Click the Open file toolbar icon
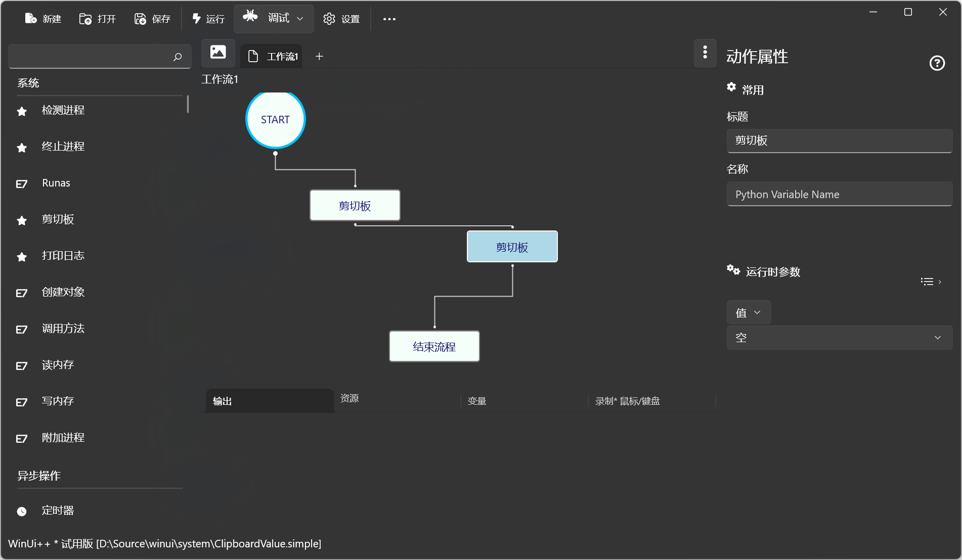The width and height of the screenshot is (962, 560). (x=85, y=19)
